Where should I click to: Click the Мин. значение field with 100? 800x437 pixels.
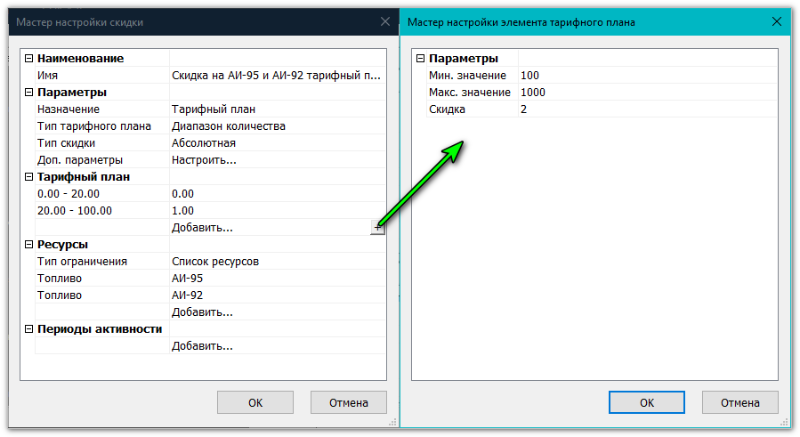(x=645, y=75)
